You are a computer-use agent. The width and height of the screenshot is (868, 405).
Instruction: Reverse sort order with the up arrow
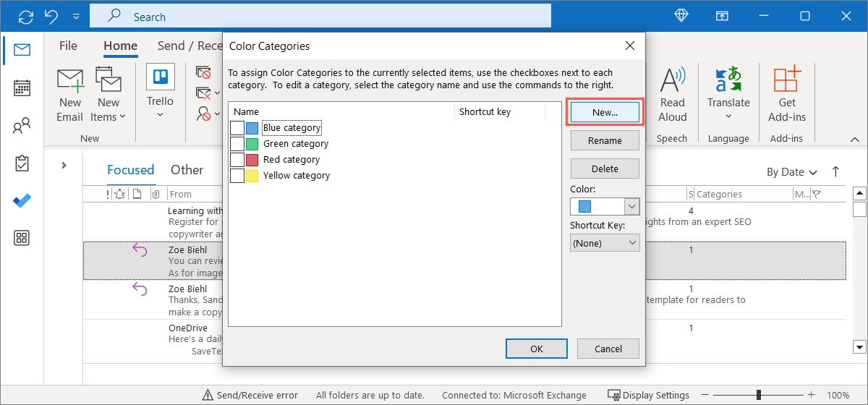point(836,171)
